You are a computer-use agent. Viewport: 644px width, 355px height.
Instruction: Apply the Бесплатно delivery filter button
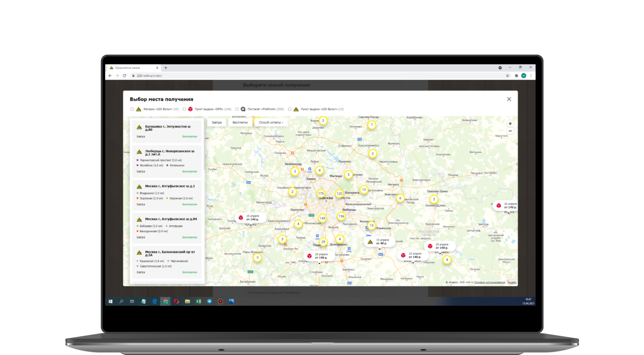click(x=240, y=122)
